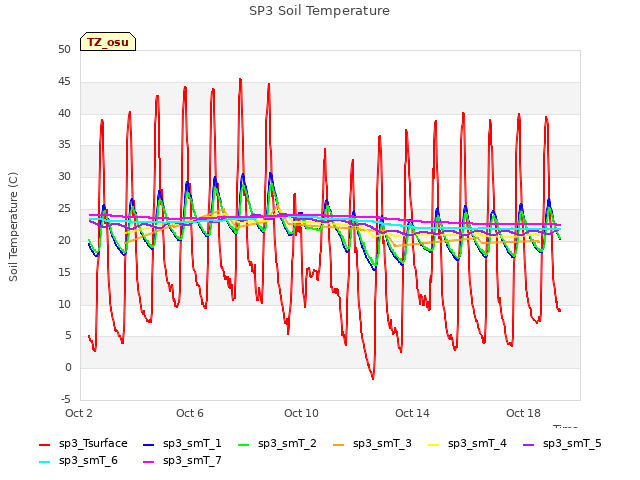Toggle the sp3_smT_4 legend entry
The height and width of the screenshot is (480, 640).
467,444
